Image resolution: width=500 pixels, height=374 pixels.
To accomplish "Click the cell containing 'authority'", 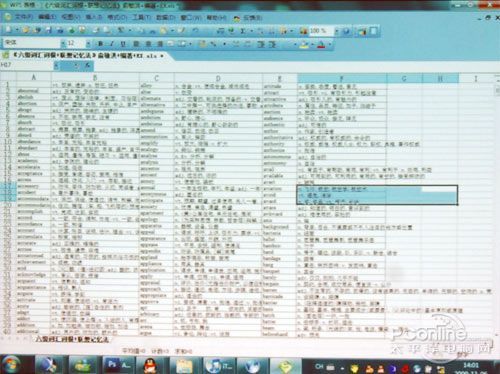I will 279,144.
